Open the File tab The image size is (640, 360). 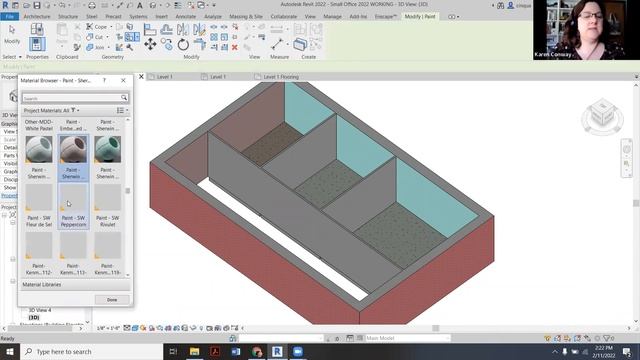(10, 16)
